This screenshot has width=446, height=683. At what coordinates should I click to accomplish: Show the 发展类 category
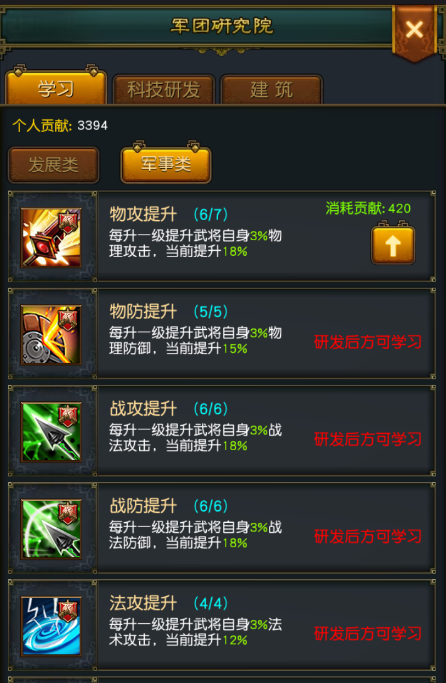pyautogui.click(x=54, y=165)
